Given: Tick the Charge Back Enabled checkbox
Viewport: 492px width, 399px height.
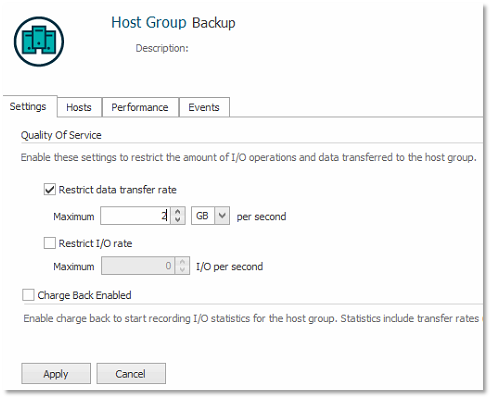Looking at the screenshot, I should click(x=28, y=295).
